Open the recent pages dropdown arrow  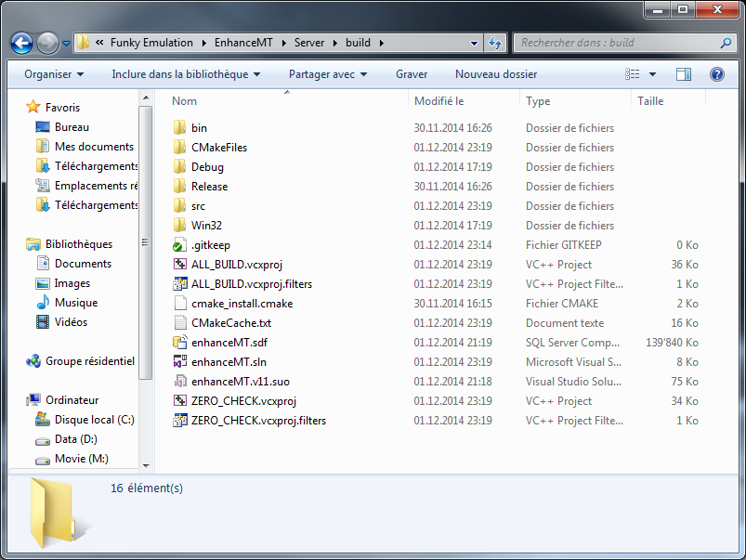click(x=66, y=44)
